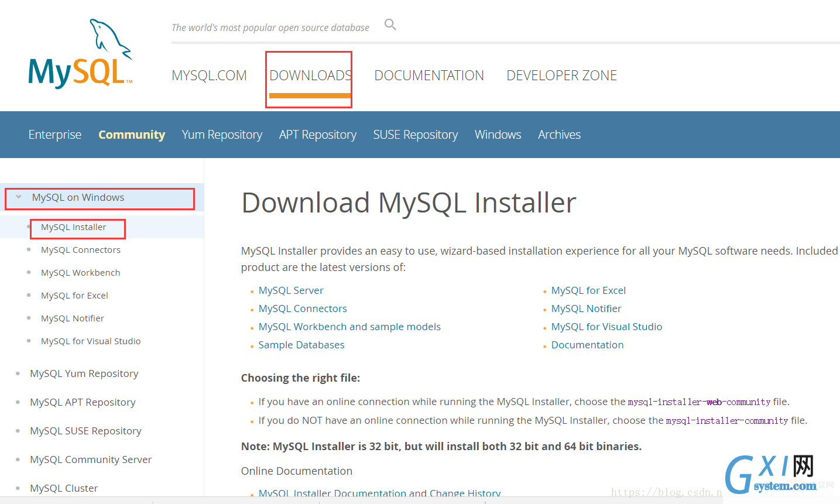
Task: Click the Download MySQL Installer heading
Action: point(409,203)
